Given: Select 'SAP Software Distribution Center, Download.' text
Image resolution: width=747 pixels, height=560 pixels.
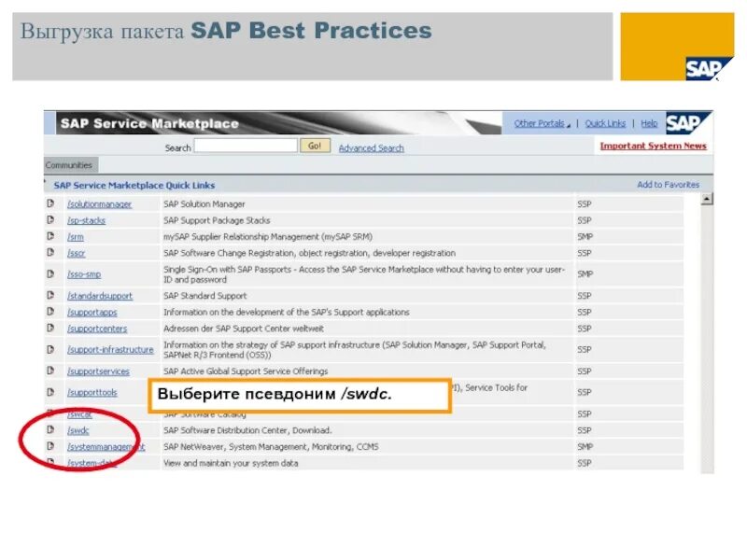Looking at the screenshot, I should tap(247, 430).
